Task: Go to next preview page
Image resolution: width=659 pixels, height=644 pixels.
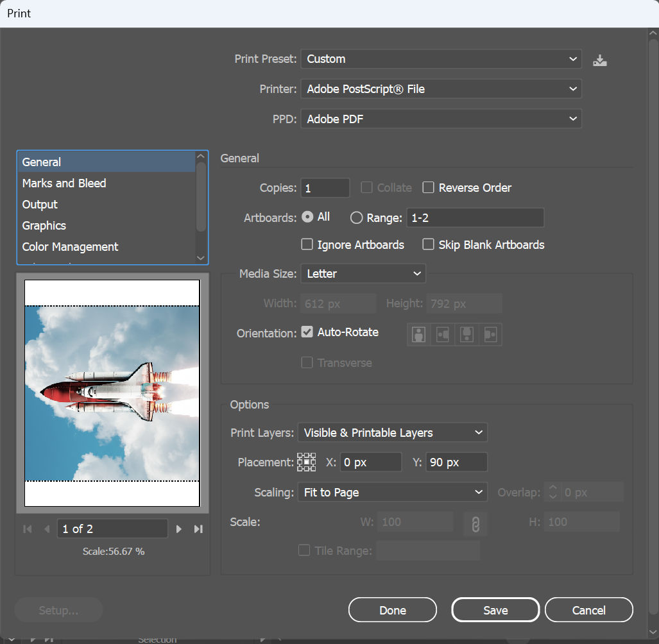Action: click(x=178, y=529)
